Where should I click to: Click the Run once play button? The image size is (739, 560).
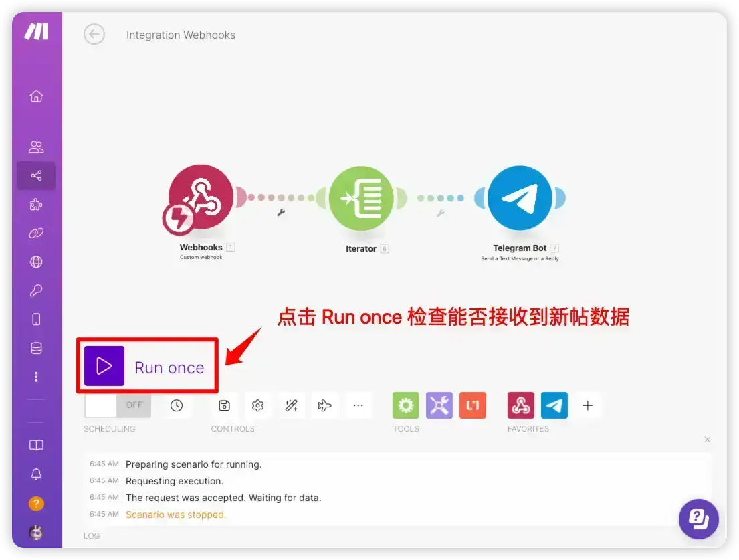[x=104, y=366]
